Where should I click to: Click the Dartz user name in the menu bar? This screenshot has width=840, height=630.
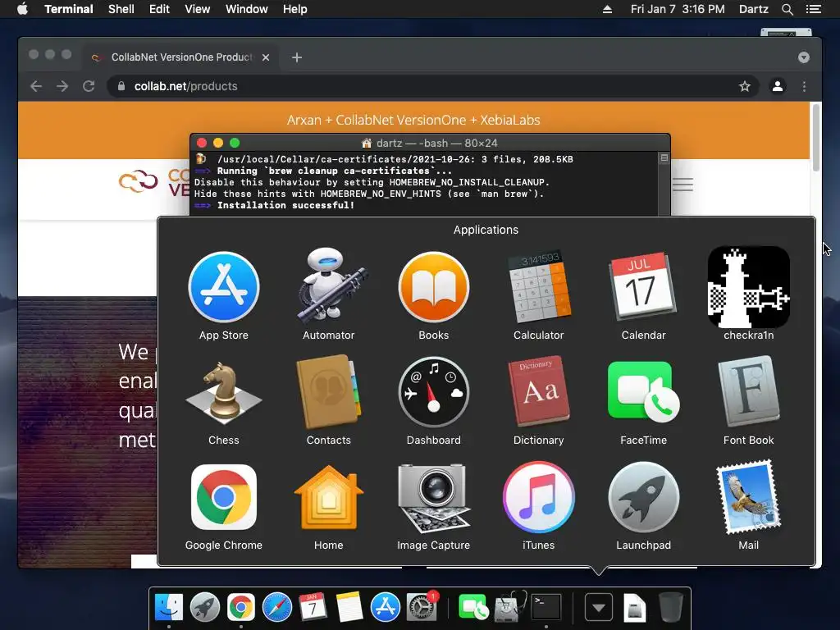(x=753, y=9)
